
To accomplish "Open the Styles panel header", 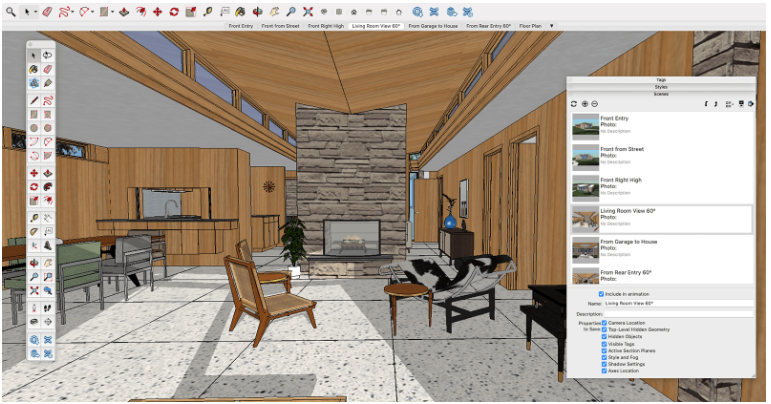I will [660, 87].
